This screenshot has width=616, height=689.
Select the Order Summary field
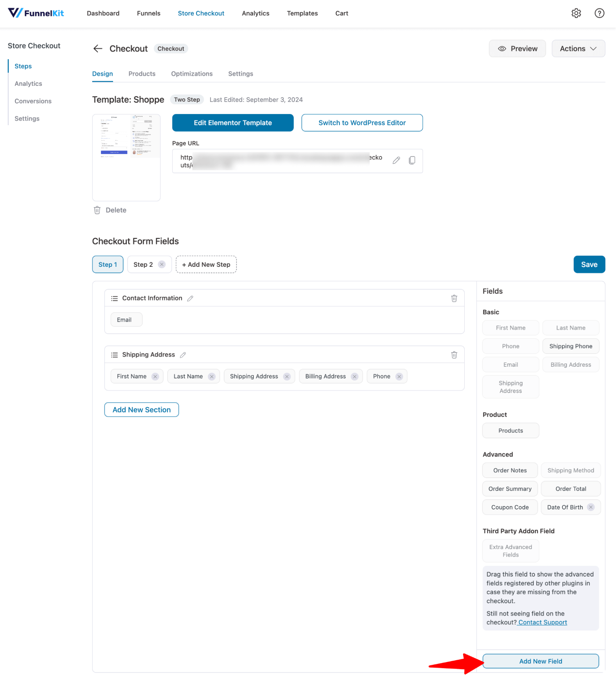510,489
